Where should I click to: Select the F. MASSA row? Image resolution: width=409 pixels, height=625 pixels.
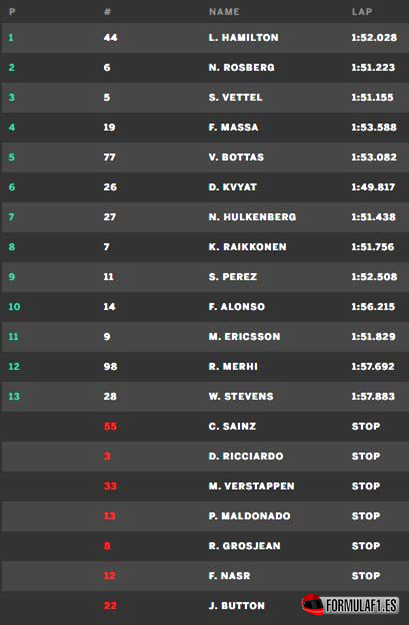tap(205, 127)
